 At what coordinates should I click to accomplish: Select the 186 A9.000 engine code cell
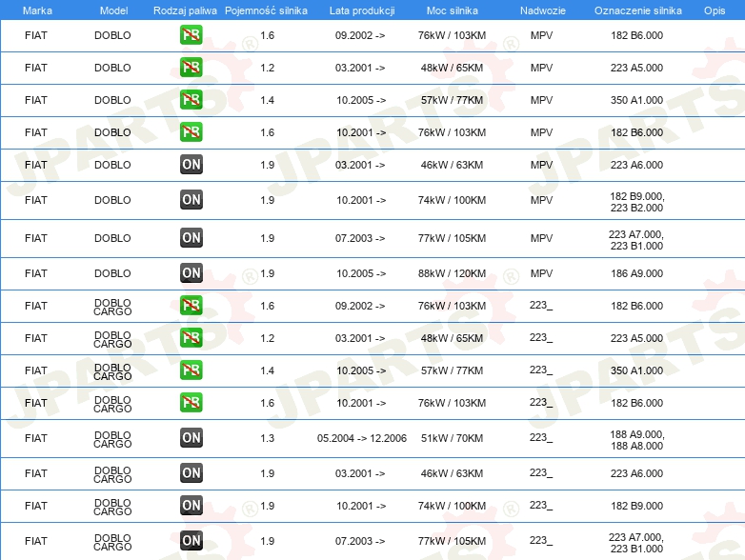pyautogui.click(x=636, y=273)
